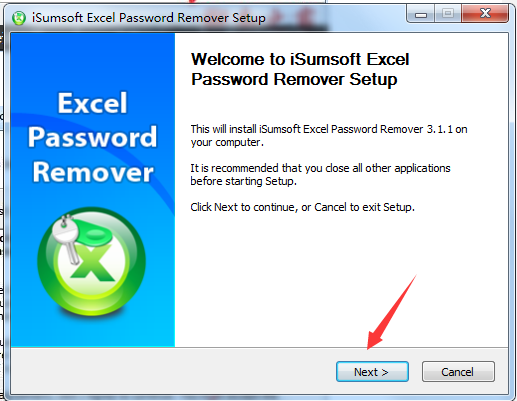
Task: Click the 'Click Next to continue' instruction
Action: (x=302, y=207)
